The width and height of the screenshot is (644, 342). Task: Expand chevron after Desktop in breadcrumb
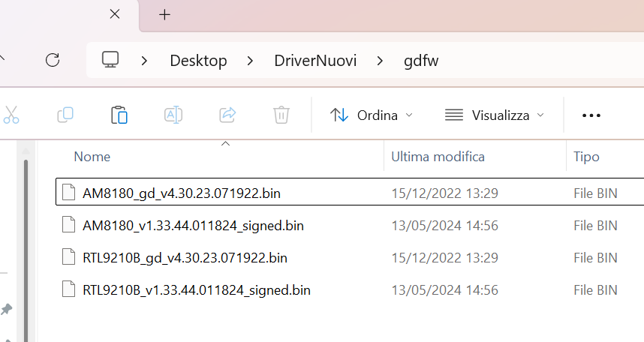(251, 61)
